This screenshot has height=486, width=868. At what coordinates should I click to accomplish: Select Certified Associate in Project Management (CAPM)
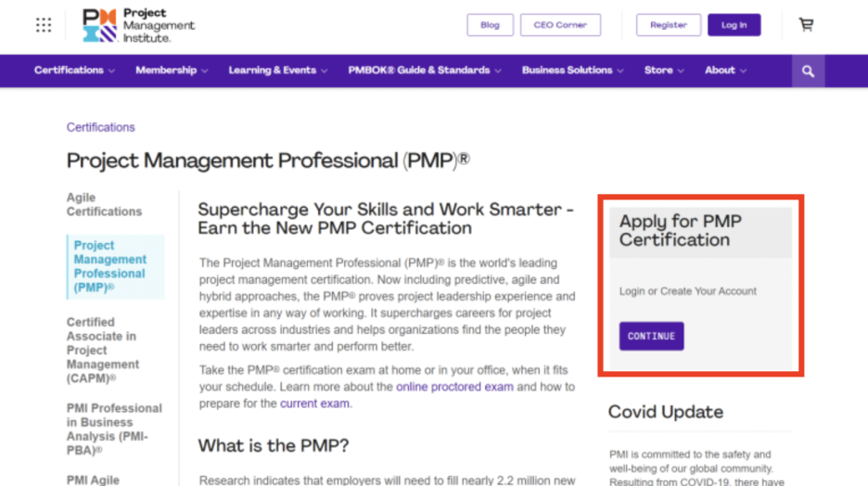click(x=102, y=350)
